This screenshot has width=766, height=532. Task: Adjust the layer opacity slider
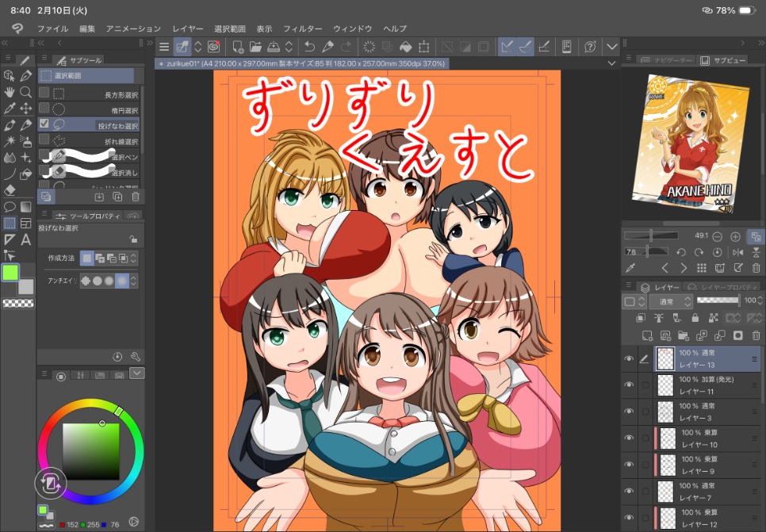point(717,300)
